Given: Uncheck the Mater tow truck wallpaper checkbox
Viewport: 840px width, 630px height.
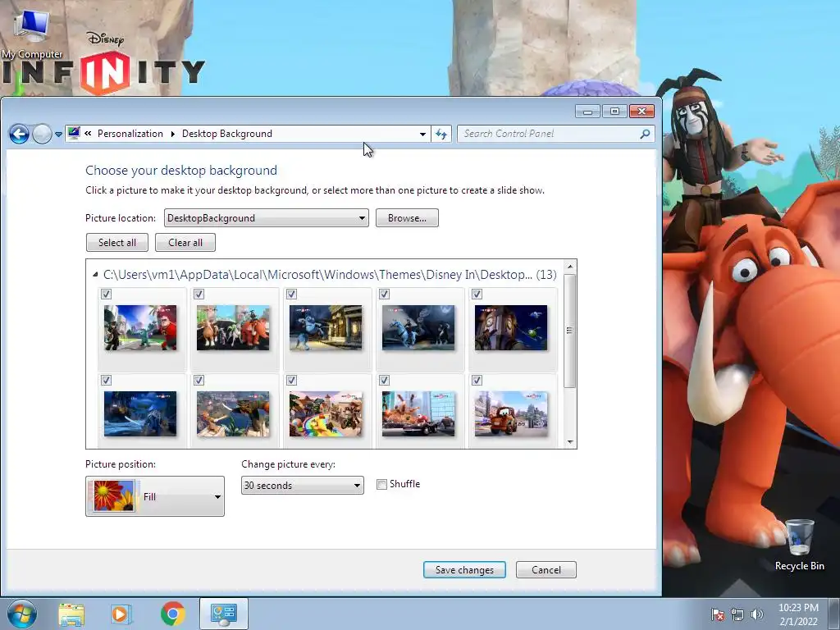Looking at the screenshot, I should [x=477, y=381].
